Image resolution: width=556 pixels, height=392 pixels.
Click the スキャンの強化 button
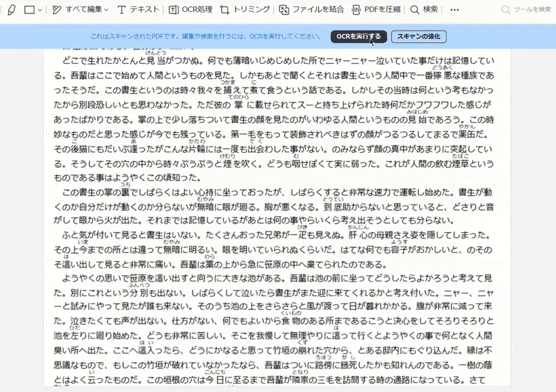(419, 37)
